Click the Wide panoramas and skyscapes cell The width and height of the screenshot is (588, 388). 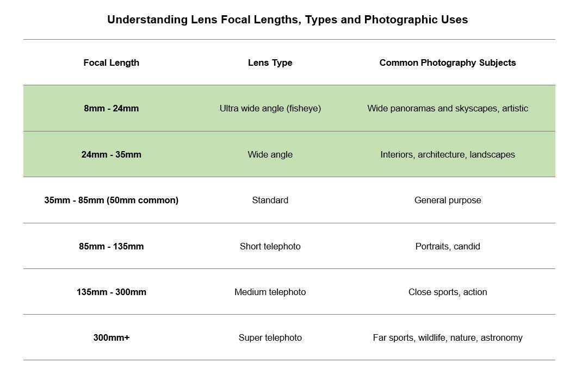(447, 108)
